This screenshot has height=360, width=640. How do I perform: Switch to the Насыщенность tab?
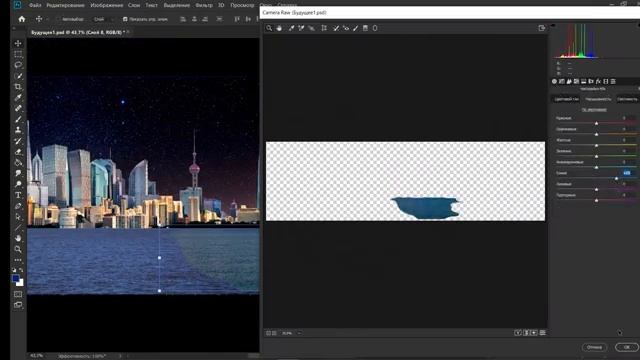(x=598, y=99)
